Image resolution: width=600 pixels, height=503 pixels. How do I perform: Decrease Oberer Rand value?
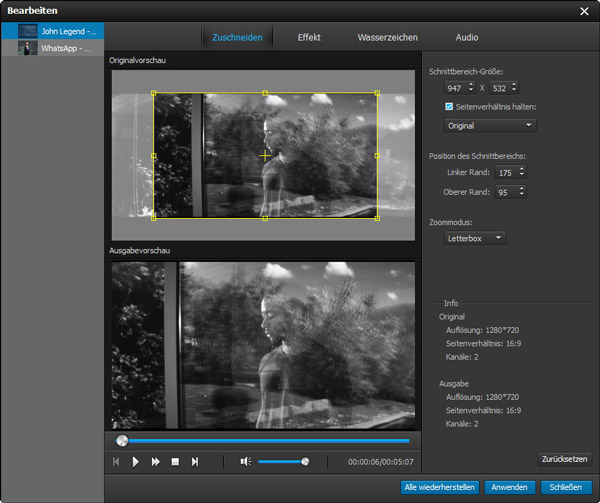522,194
